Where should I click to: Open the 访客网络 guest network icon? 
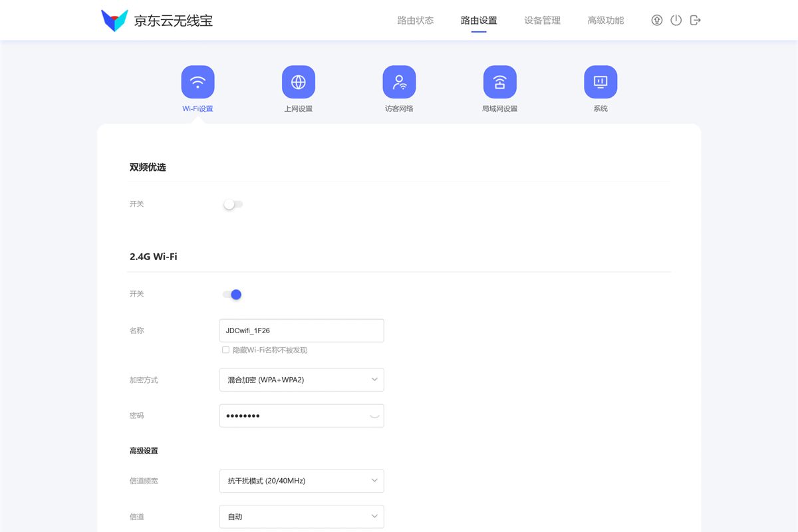click(x=399, y=81)
